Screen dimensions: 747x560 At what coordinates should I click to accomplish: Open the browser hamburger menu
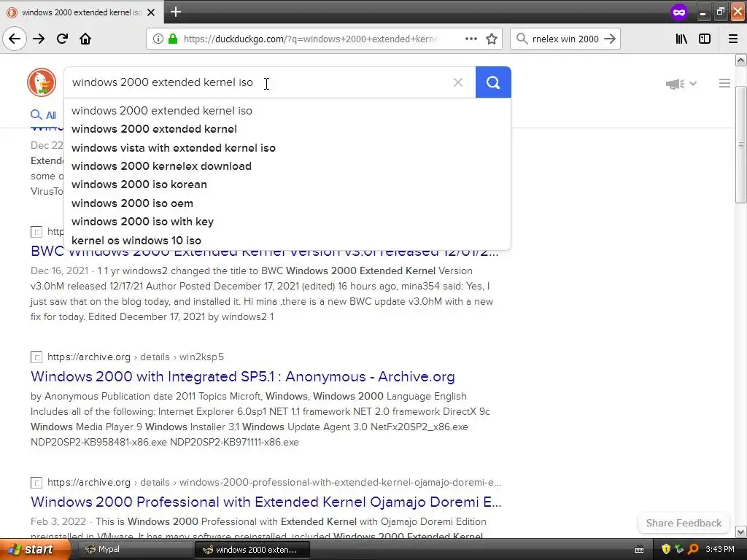733,39
